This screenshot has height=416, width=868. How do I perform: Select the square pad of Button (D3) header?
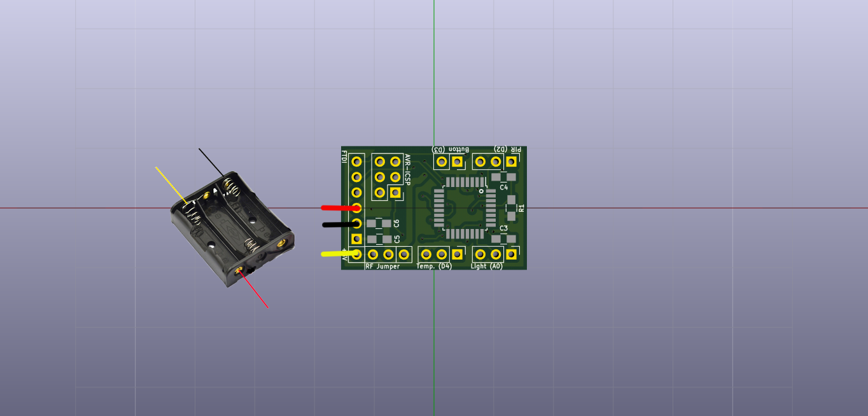457,162
